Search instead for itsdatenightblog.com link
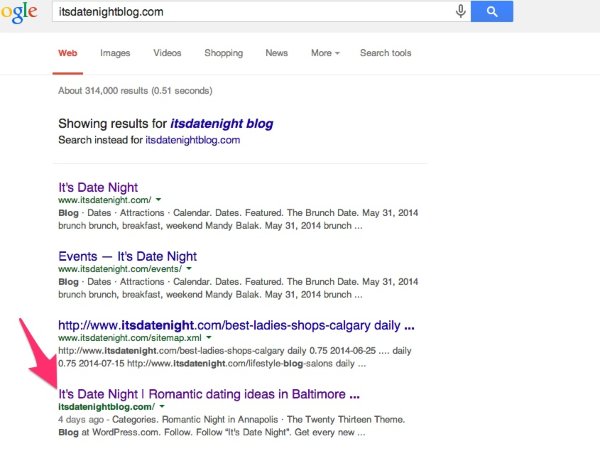 192,140
